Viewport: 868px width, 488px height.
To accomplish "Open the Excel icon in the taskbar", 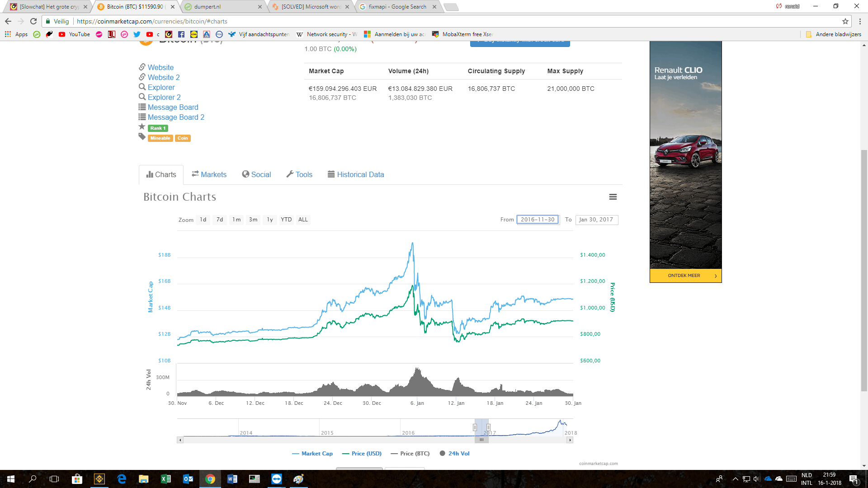I will [165, 479].
